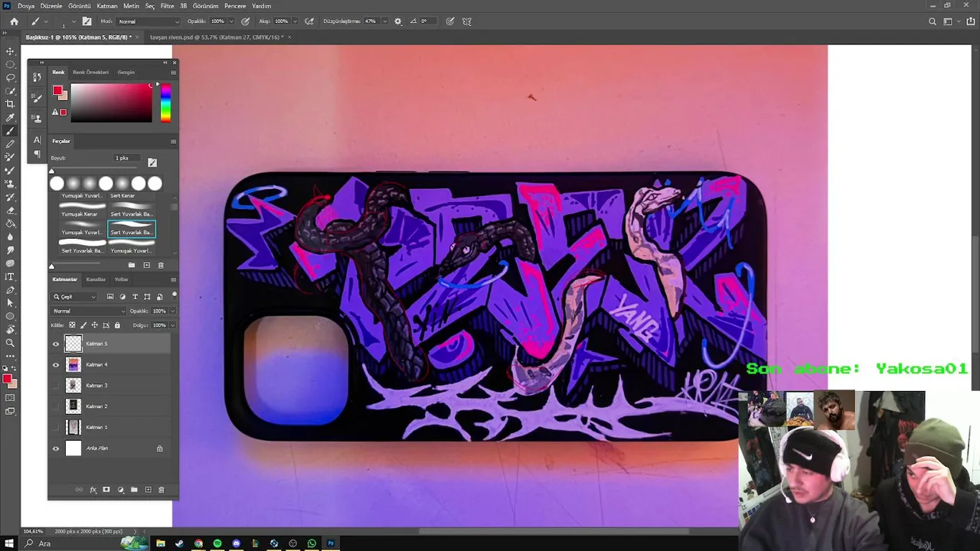Open layer Dolgu 100% dropdown
Screen dimensions: 980x551
[x=171, y=325]
